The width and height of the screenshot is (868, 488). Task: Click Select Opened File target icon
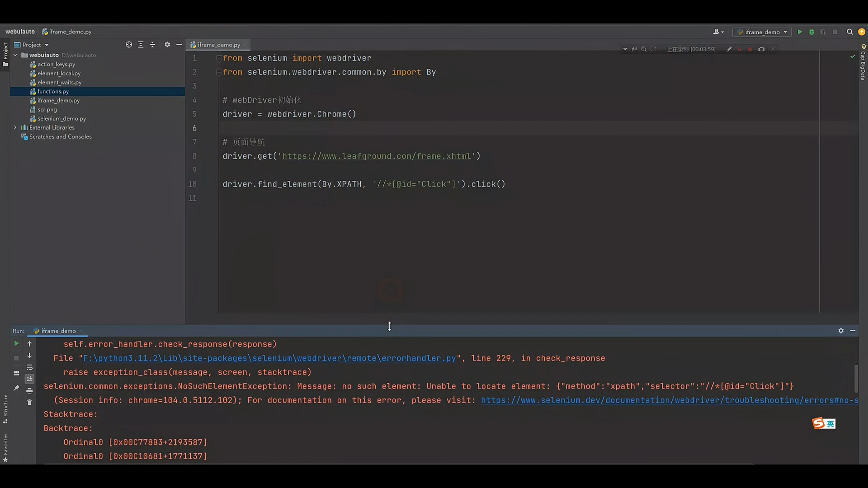pyautogui.click(x=129, y=45)
